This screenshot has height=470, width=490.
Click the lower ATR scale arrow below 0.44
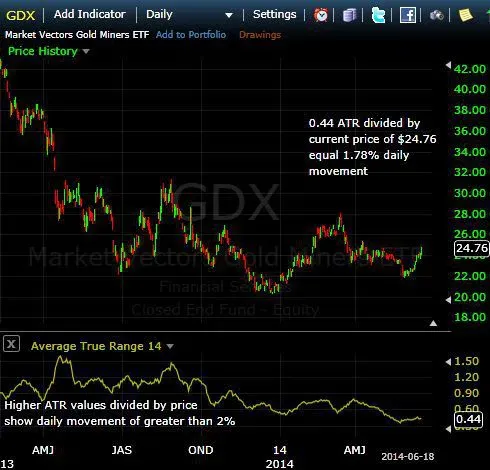[x=448, y=429]
